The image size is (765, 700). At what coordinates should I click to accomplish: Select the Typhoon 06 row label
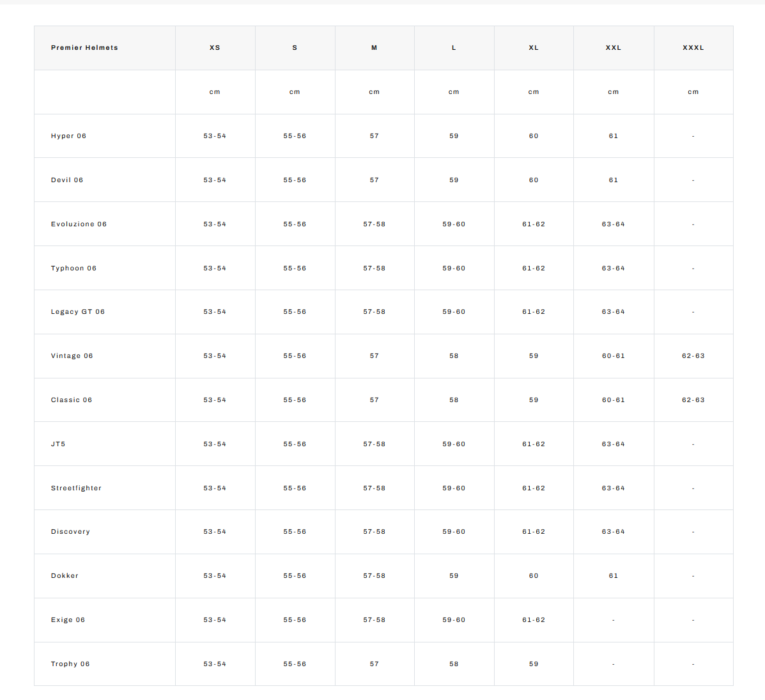[73, 268]
